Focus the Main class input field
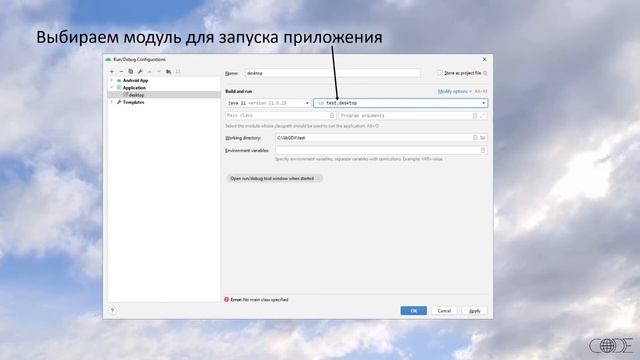 (280, 116)
